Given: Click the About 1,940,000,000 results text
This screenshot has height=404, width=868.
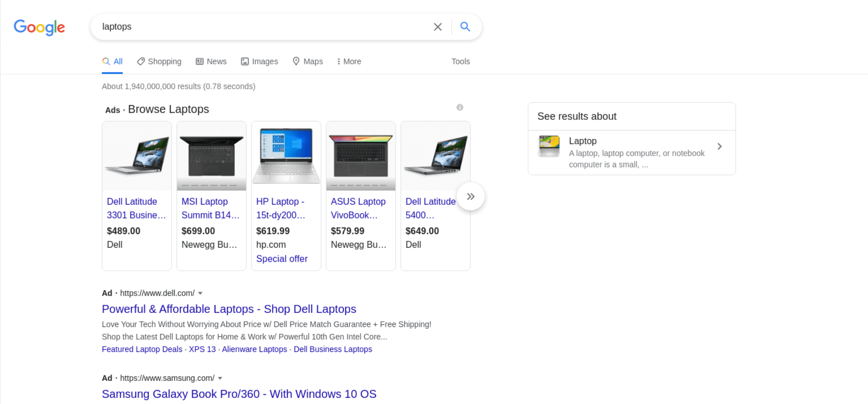Looking at the screenshot, I should tap(178, 87).
